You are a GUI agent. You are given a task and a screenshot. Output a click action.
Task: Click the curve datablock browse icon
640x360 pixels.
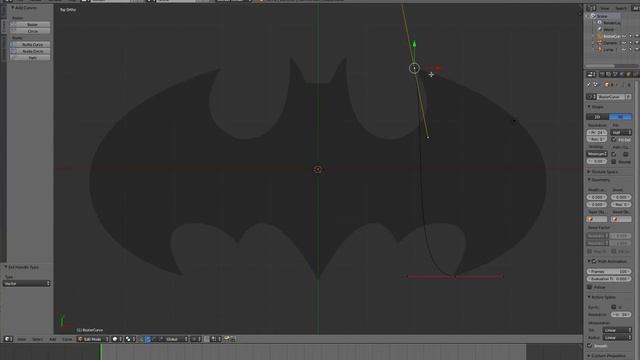tap(591, 97)
